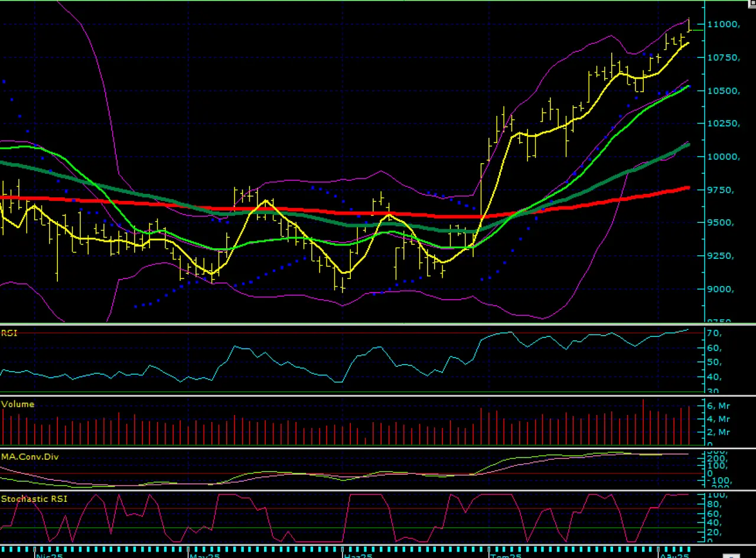Screen dimensions: 756x558
Task: Select the Volume panel title
Action: 18,404
